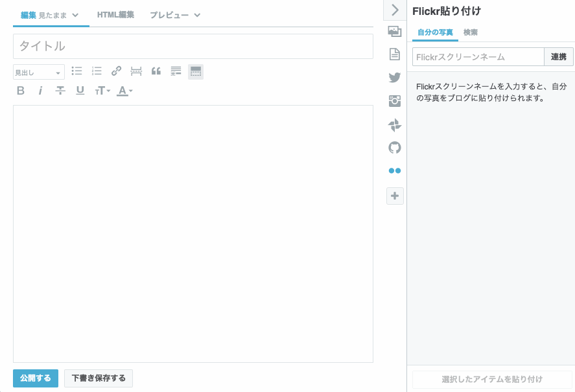Viewport: 575px width, 392px height.
Task: Click the Flickr screen name input field
Action: (x=476, y=56)
